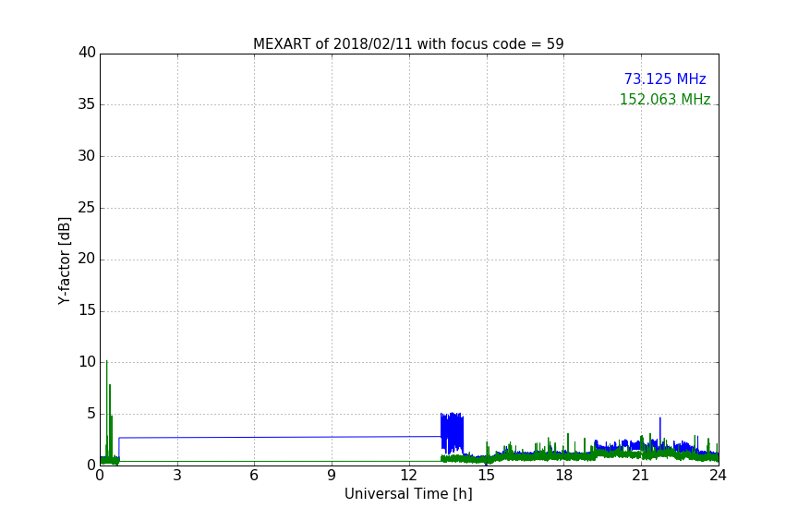Click the y-axis tick label '40'
This screenshot has height=532, width=798.
pyautogui.click(x=87, y=53)
